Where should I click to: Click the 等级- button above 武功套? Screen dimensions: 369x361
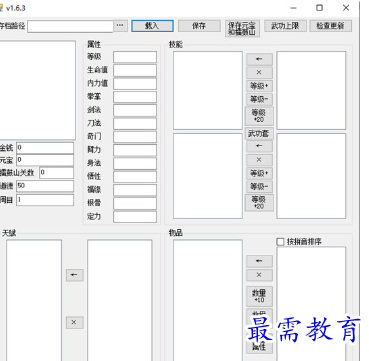coord(259,99)
